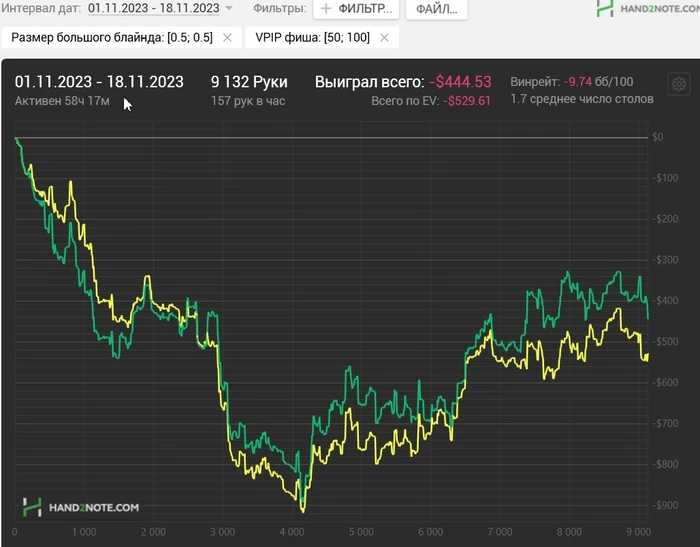Click the 1 000 hands axis label
Screen dimensions: 700x547
click(x=84, y=532)
